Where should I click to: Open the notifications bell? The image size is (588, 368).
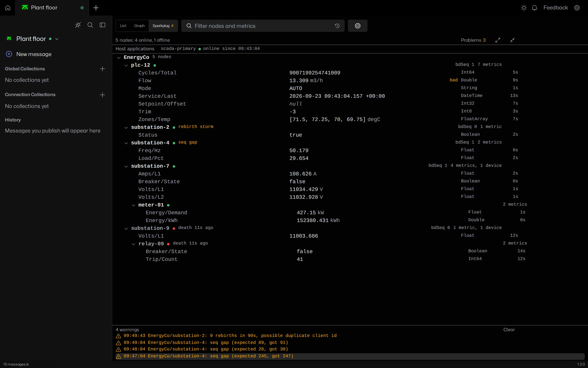click(x=534, y=8)
